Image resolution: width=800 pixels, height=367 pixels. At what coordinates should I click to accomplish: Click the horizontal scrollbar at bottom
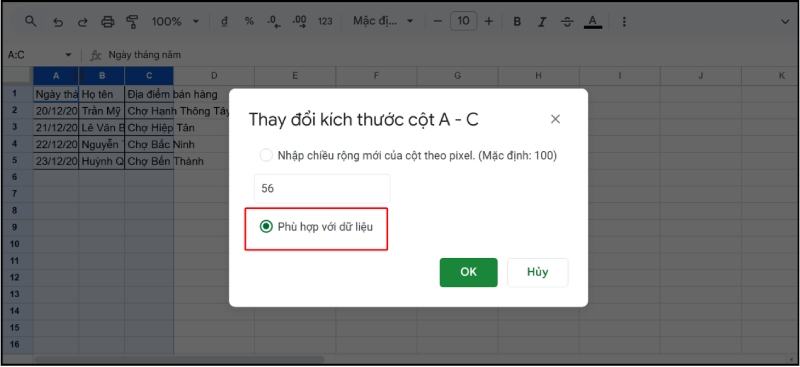pyautogui.click(x=179, y=359)
